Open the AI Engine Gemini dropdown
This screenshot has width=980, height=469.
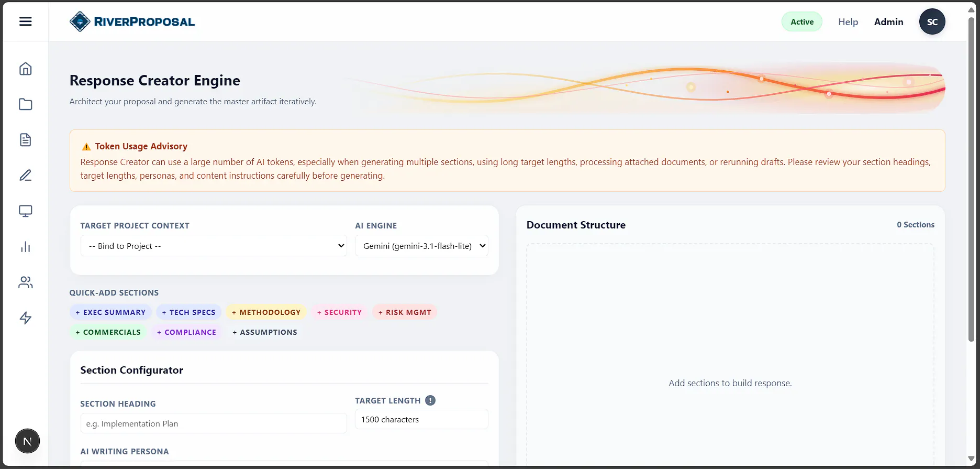coord(421,246)
